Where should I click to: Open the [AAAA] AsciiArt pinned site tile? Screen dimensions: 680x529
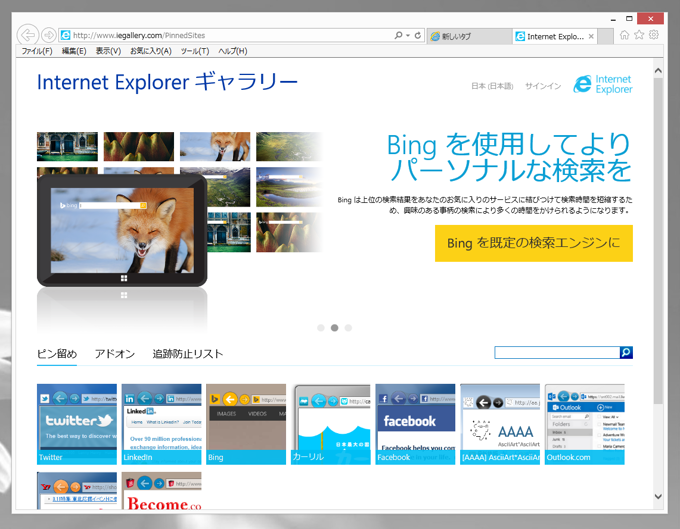[500, 424]
